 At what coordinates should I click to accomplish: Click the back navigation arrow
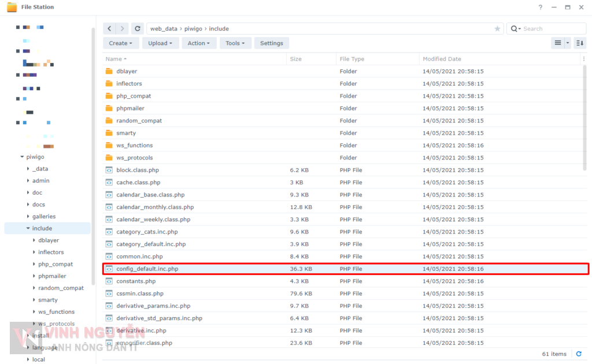tap(110, 28)
